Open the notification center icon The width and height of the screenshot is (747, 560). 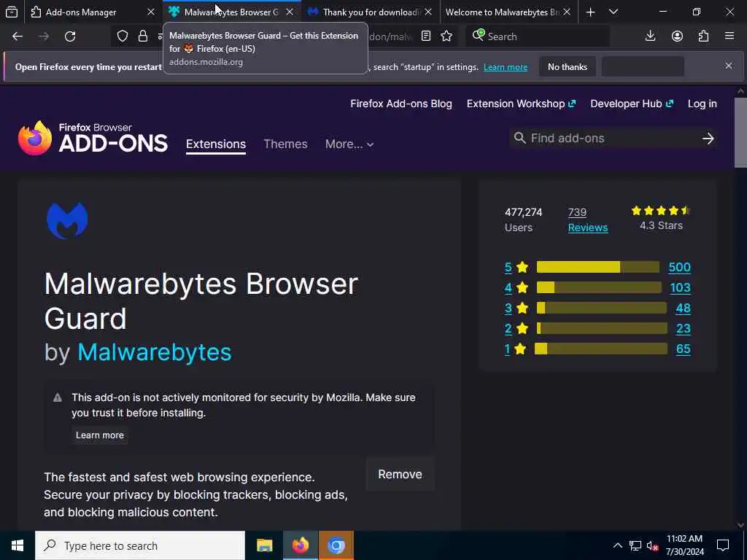723,545
